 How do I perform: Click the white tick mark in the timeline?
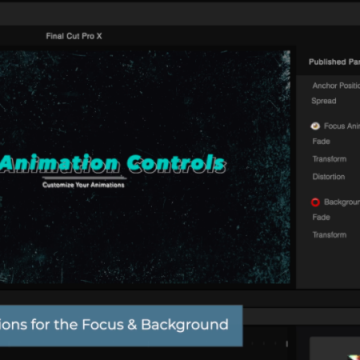[x=287, y=343]
